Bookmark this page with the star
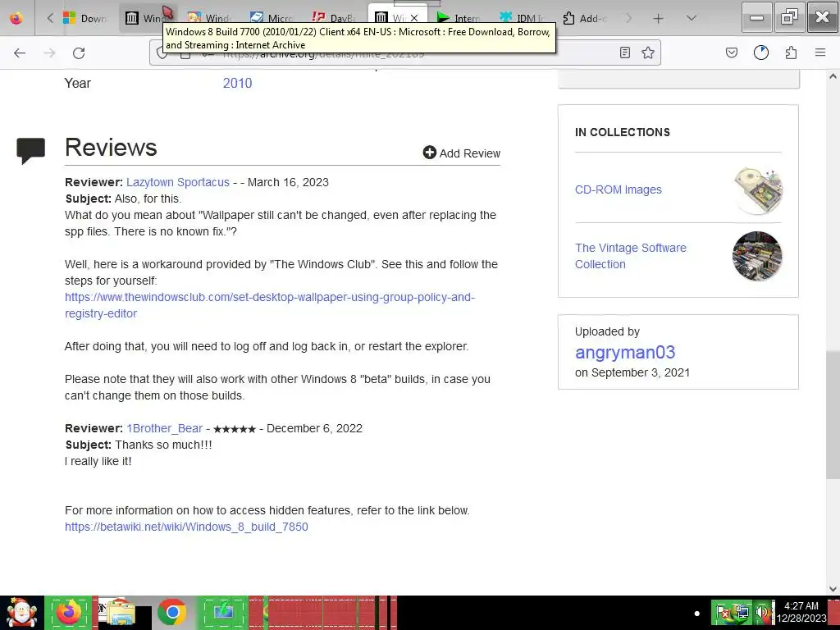The image size is (840, 630). 648,52
